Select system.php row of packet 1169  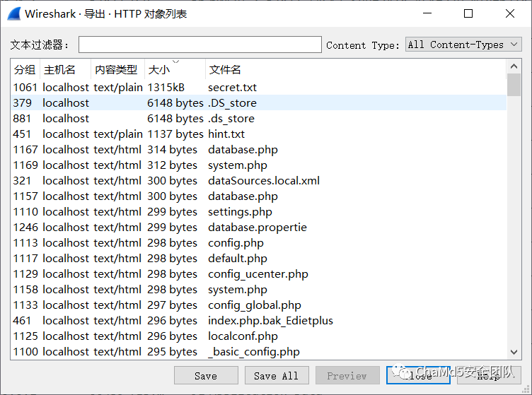point(258,165)
